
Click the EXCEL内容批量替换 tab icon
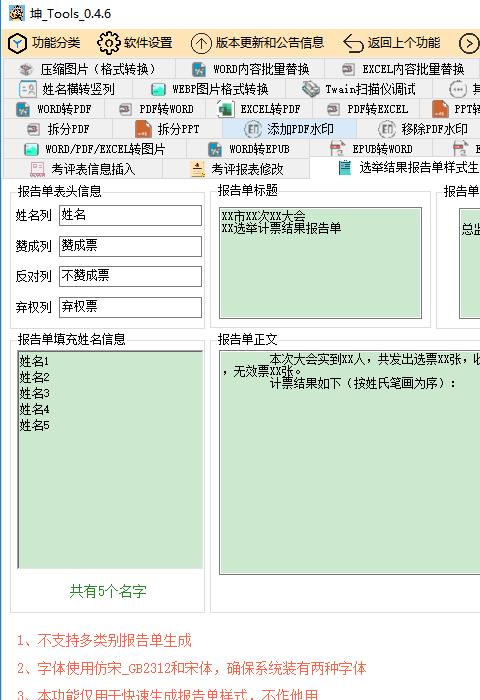pos(348,69)
